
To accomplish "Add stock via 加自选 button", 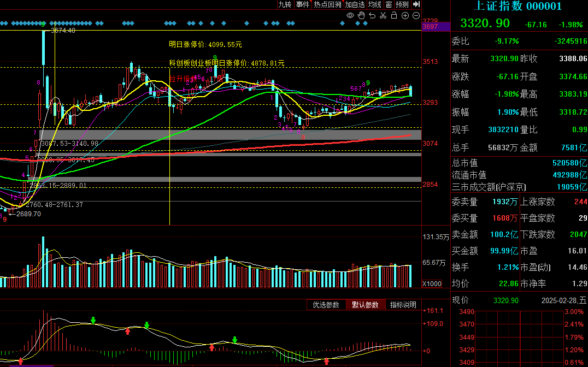I will [355, 4].
